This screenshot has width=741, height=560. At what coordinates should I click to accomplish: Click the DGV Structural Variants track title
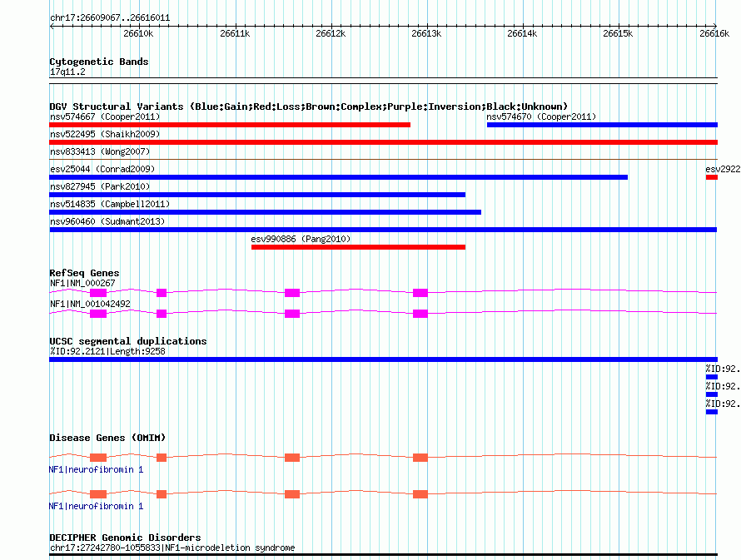pyautogui.click(x=308, y=107)
